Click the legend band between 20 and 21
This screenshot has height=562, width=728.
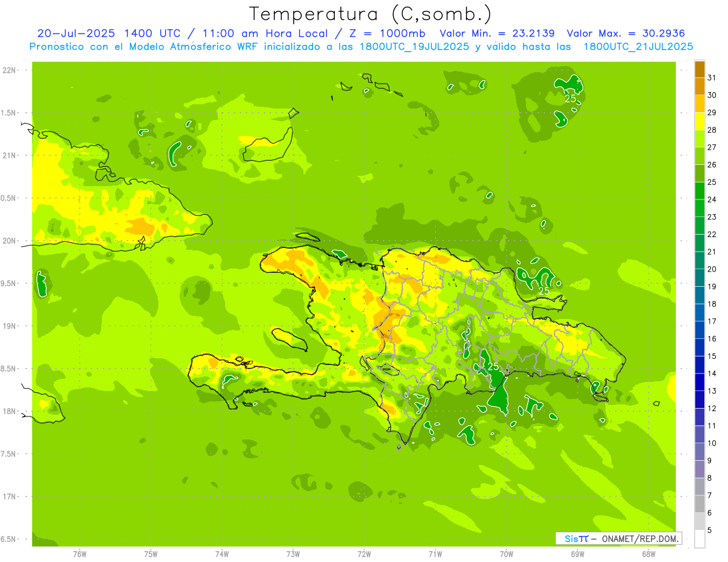point(699,261)
